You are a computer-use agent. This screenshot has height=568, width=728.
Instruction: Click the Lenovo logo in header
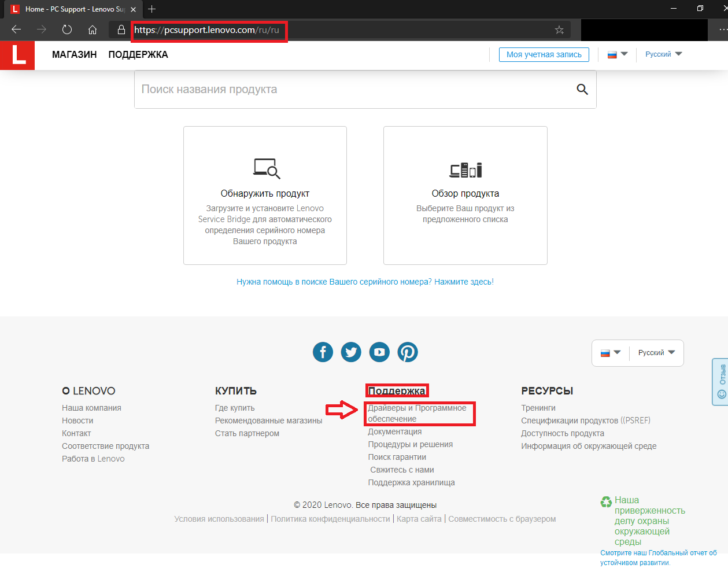click(17, 55)
